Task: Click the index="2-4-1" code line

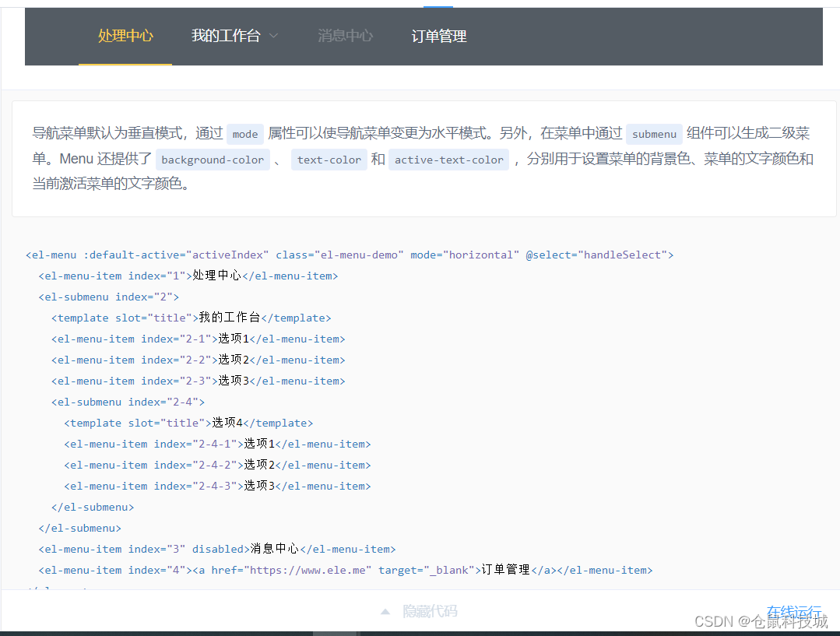Action: coord(217,444)
